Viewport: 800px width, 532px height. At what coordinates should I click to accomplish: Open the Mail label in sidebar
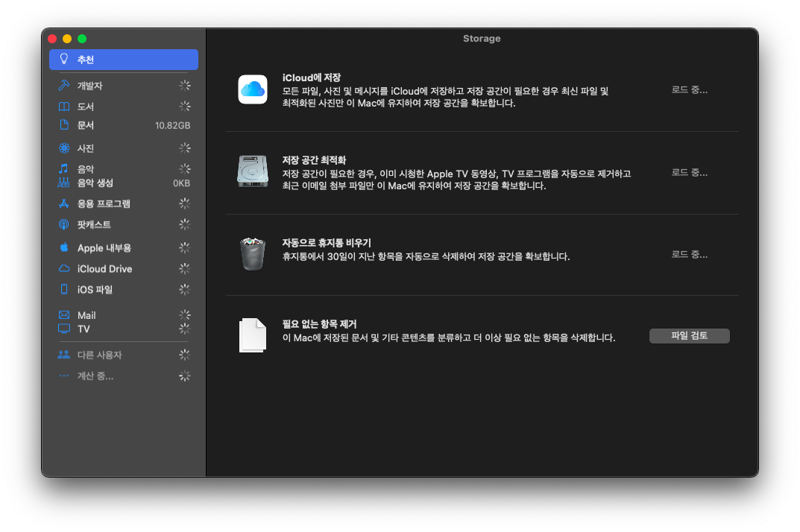click(86, 315)
